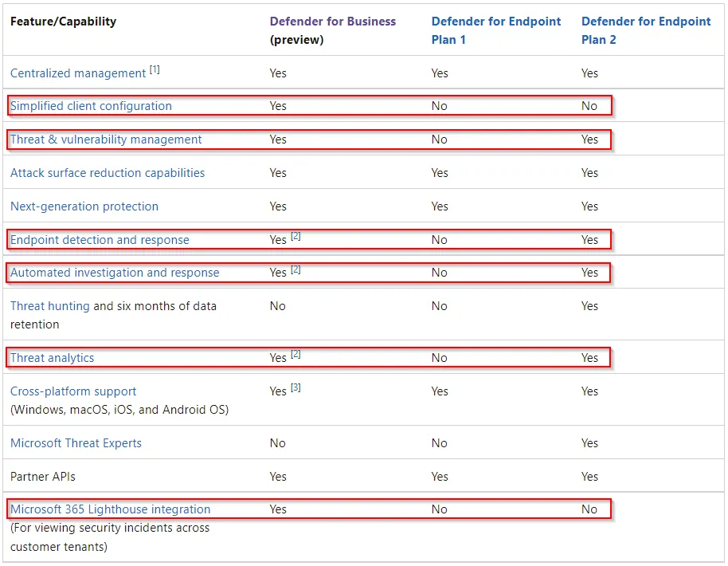The image size is (728, 566).
Task: Click the Partner APIs row label
Action: (x=43, y=476)
